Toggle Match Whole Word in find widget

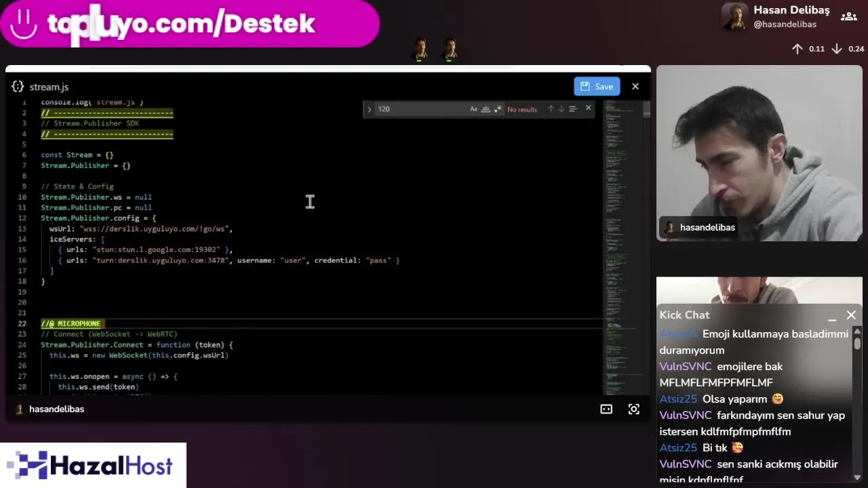pos(486,109)
